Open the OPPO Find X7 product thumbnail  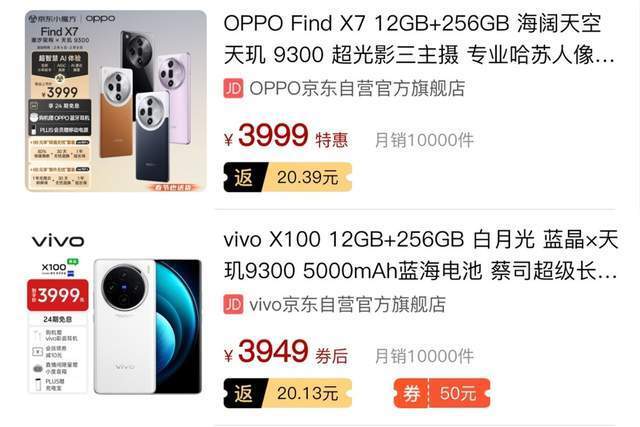(x=116, y=101)
